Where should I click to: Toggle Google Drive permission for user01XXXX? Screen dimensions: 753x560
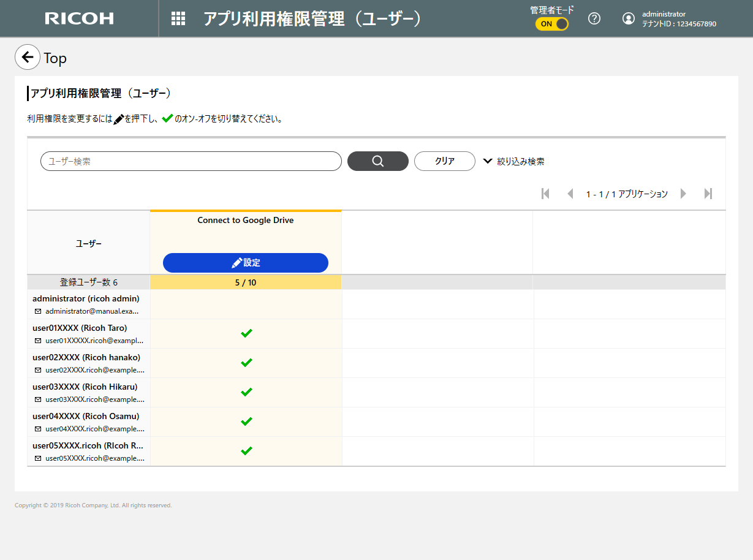click(246, 333)
